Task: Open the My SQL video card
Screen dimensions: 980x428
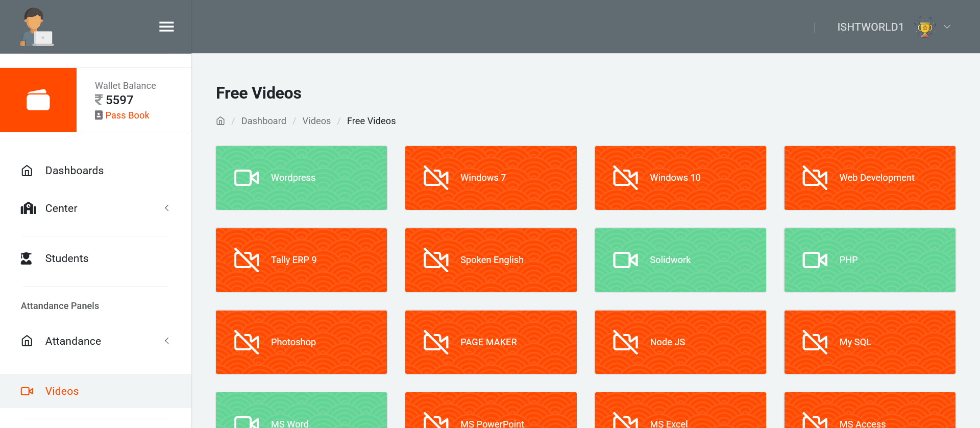Action: click(870, 342)
